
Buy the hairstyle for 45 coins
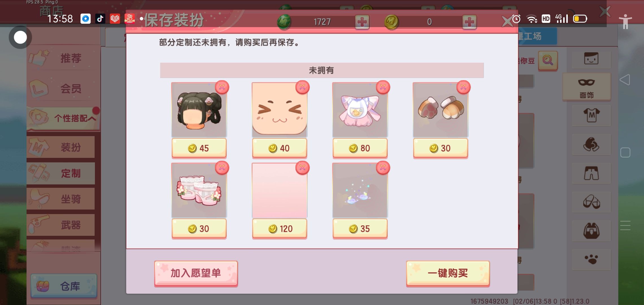[x=199, y=148]
